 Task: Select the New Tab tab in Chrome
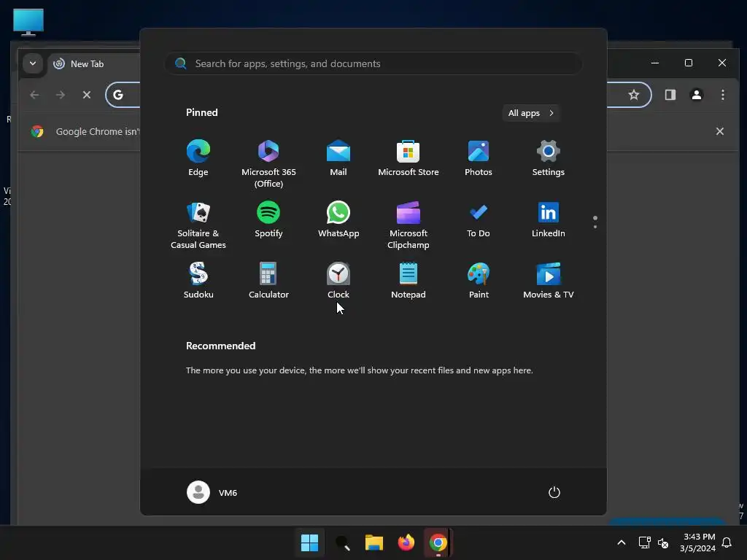tap(87, 64)
